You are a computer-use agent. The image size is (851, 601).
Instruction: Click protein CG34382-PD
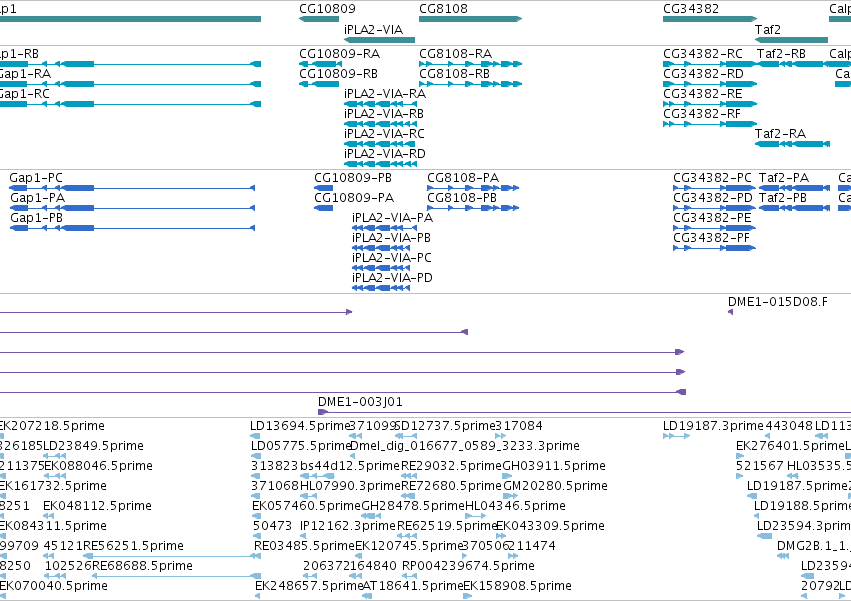[x=713, y=198]
